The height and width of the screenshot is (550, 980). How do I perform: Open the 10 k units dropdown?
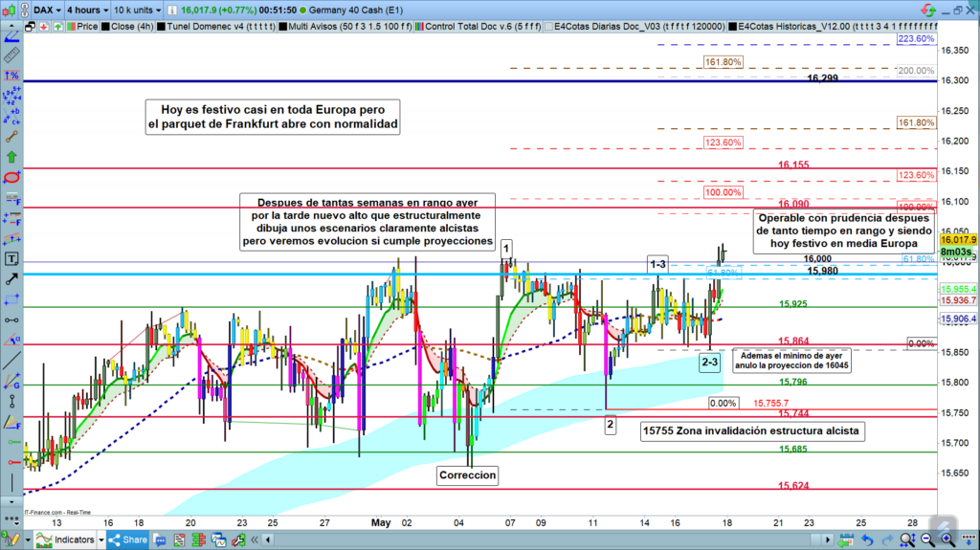pyautogui.click(x=138, y=11)
